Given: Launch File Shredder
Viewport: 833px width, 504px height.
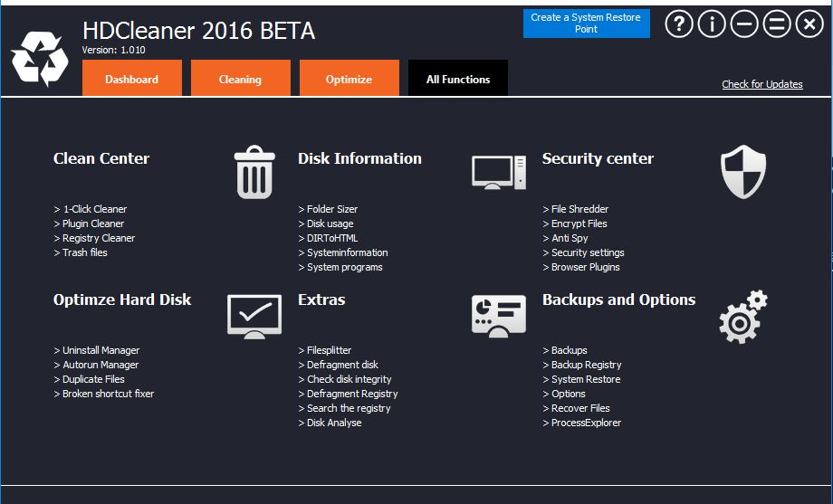Looking at the screenshot, I should pyautogui.click(x=576, y=209).
